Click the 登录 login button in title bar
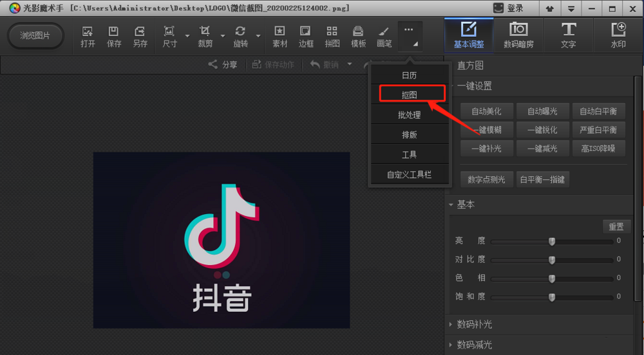Screen dimensions: 644x355 click(x=509, y=8)
